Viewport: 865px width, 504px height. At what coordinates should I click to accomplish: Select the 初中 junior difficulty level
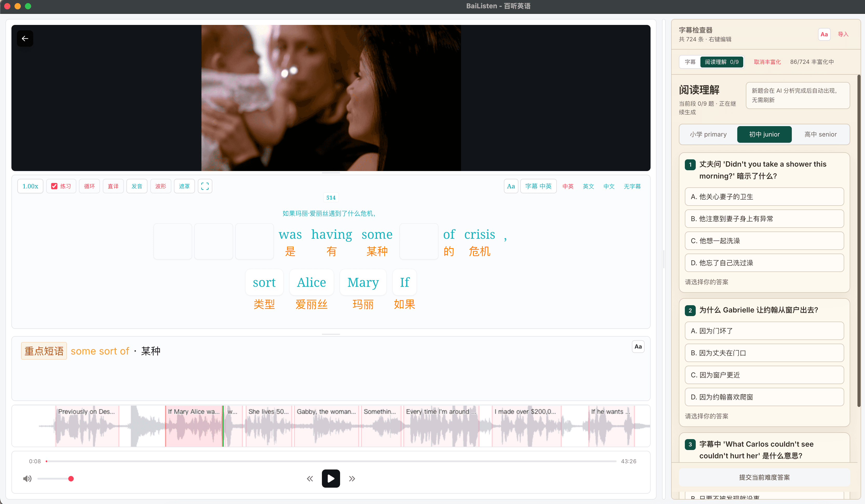pyautogui.click(x=765, y=134)
